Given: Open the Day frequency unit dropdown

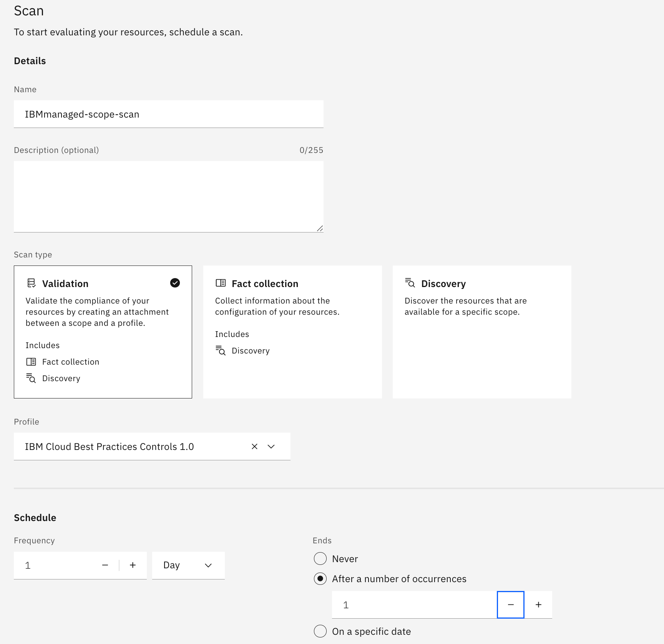Looking at the screenshot, I should click(x=188, y=565).
